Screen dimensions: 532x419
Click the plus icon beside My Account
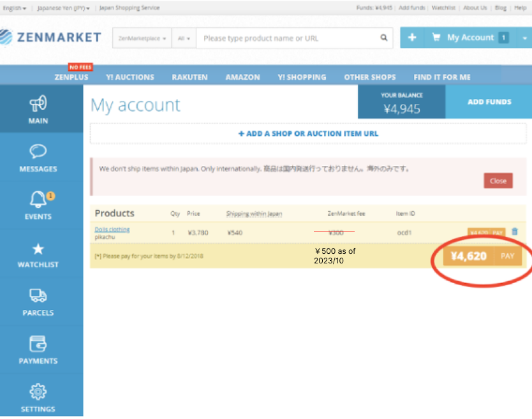pyautogui.click(x=412, y=38)
